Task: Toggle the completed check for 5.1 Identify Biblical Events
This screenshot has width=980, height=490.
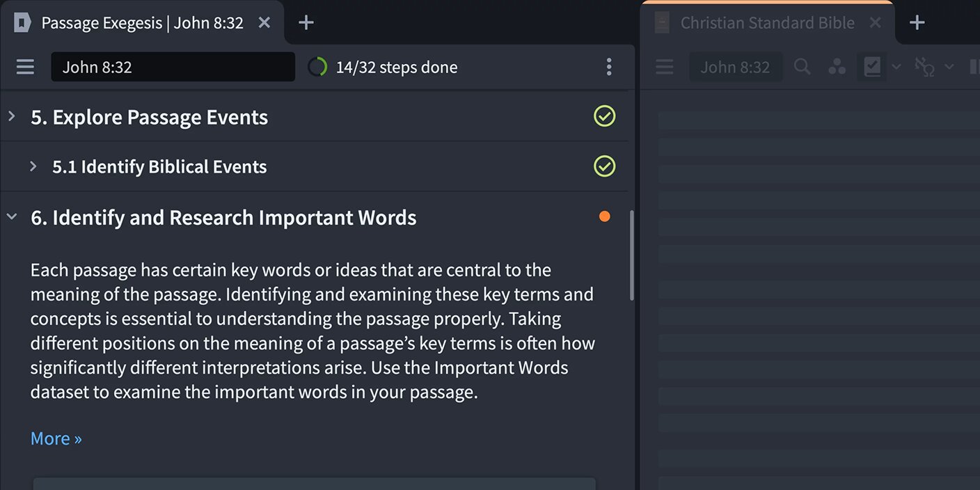Action: 605,166
